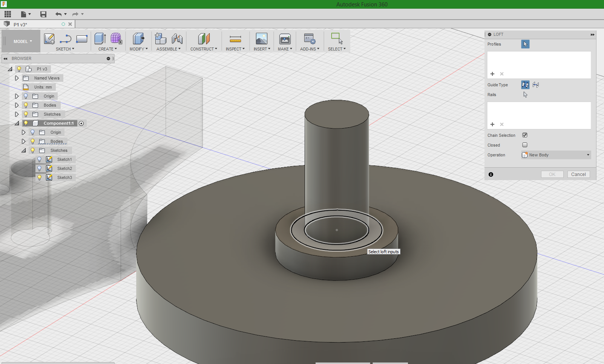Undo the last action
Viewport: 604px width, 364px height.
click(x=58, y=14)
